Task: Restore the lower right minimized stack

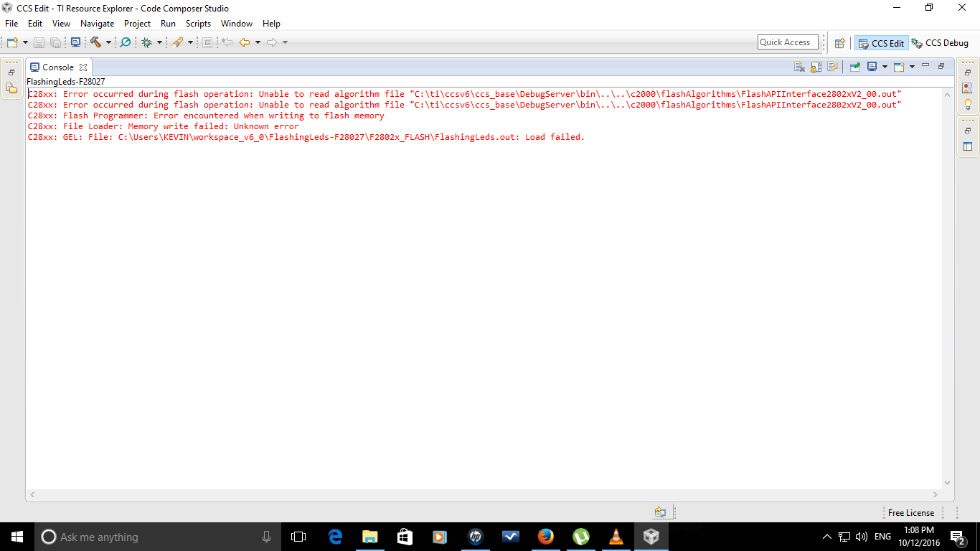Action: pyautogui.click(x=968, y=131)
